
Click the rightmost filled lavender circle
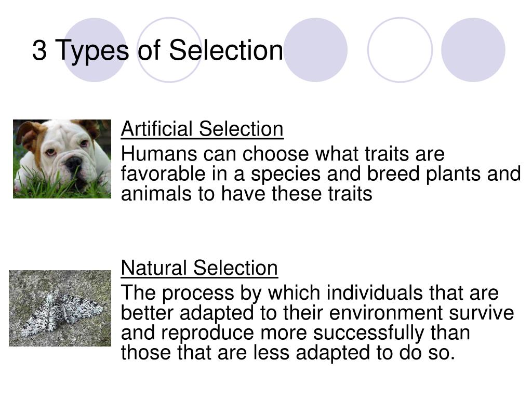(x=473, y=50)
